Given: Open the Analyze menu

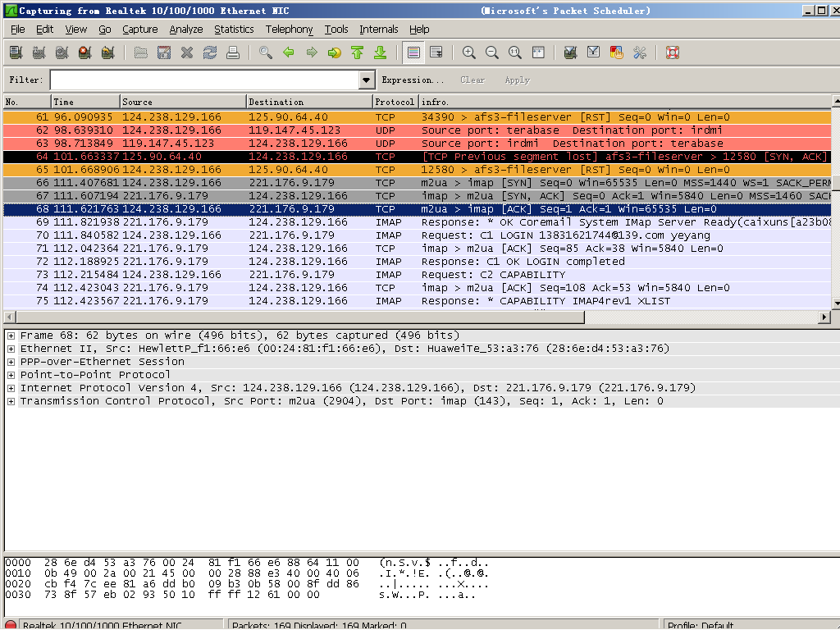Looking at the screenshot, I should tap(186, 30).
